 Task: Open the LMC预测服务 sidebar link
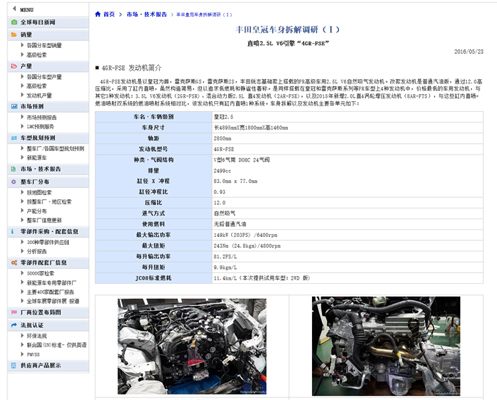click(x=40, y=127)
